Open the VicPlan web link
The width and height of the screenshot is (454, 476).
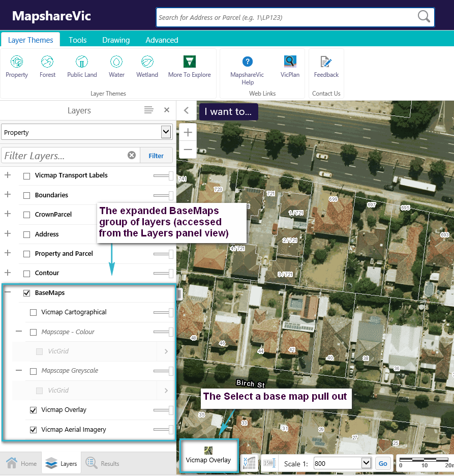click(x=290, y=67)
